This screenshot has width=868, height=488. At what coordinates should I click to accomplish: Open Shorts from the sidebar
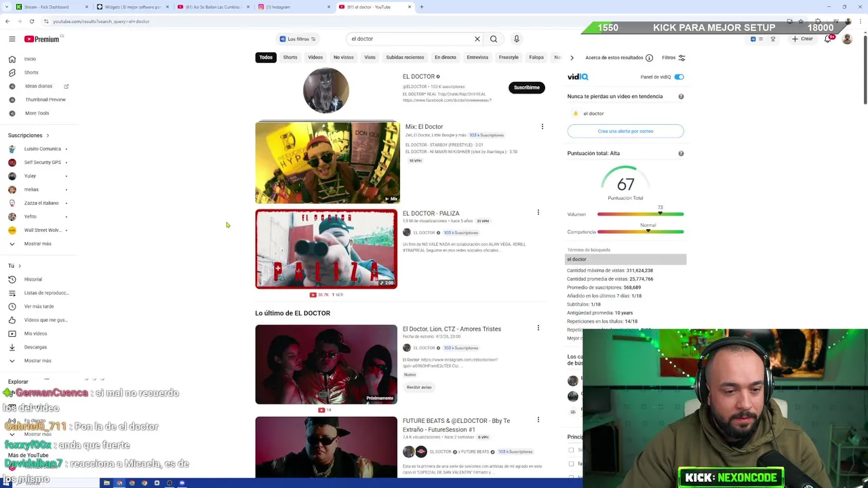click(x=31, y=73)
